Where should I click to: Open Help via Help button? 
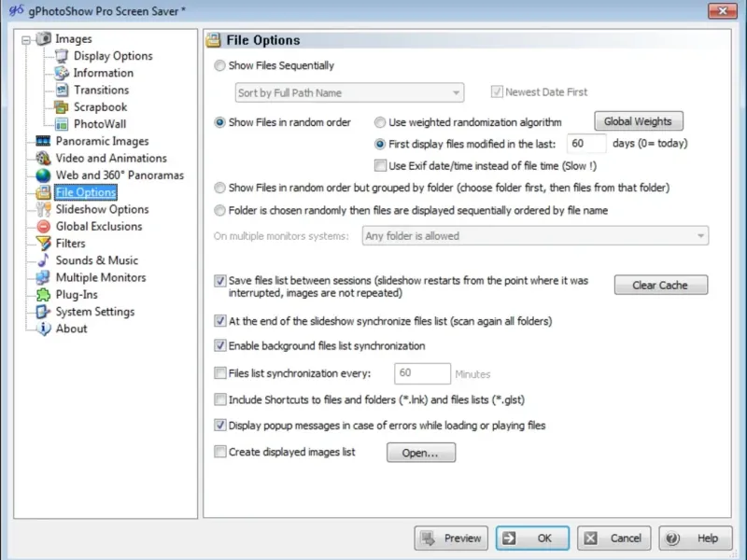[696, 539]
